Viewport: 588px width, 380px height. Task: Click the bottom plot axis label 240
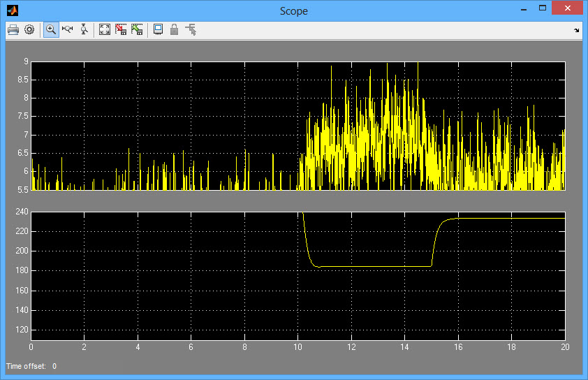pyautogui.click(x=22, y=212)
